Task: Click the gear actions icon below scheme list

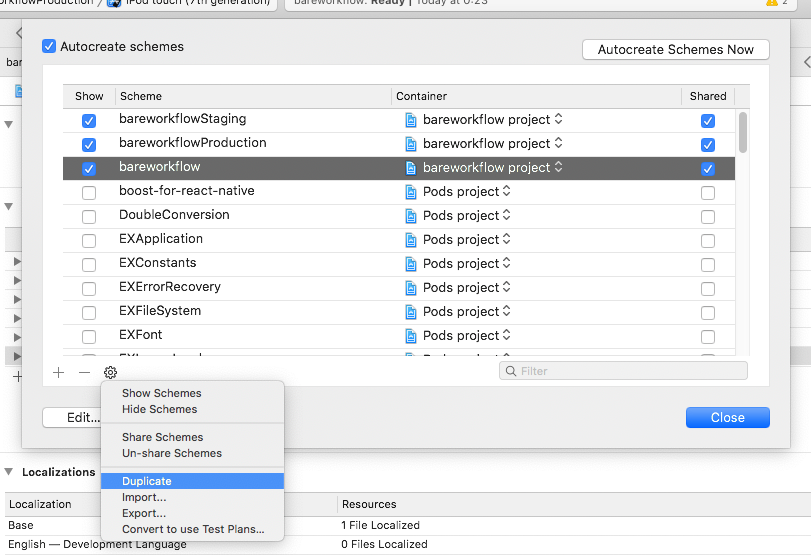Action: click(x=110, y=372)
